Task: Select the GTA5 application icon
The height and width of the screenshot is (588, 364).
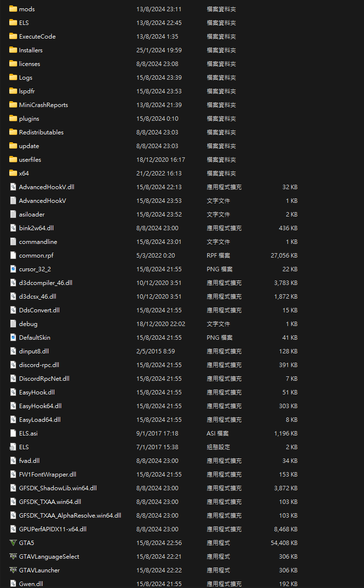Action: click(13, 543)
